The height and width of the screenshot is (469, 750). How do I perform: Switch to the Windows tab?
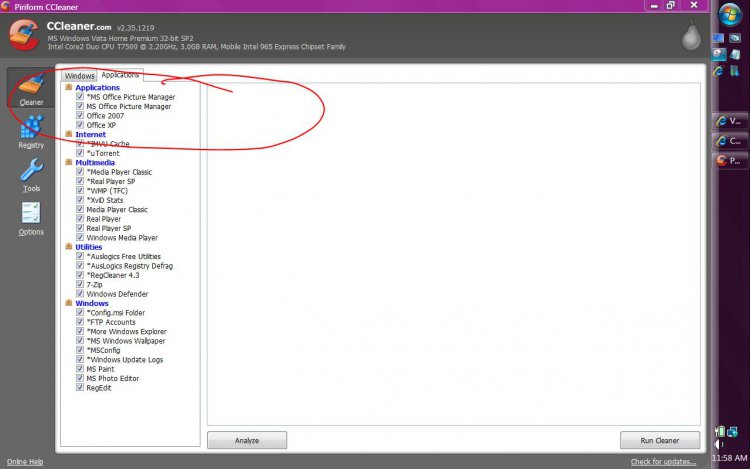pyautogui.click(x=79, y=76)
